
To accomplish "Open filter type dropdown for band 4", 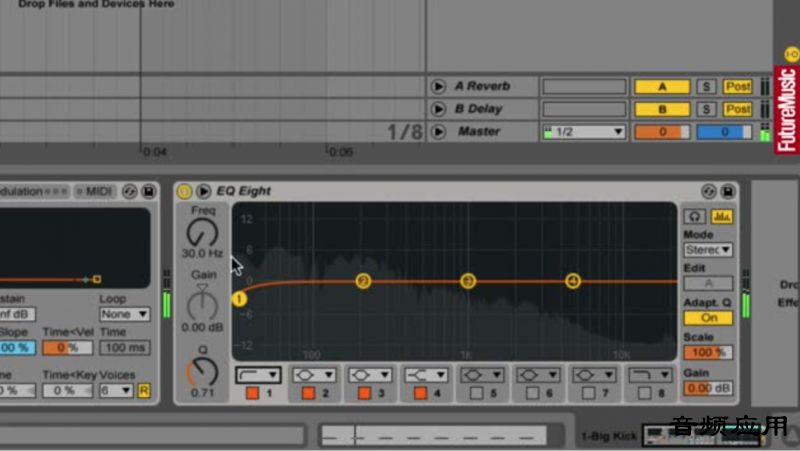I will 426,375.
